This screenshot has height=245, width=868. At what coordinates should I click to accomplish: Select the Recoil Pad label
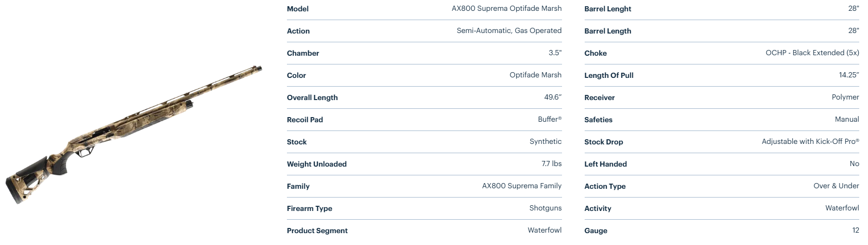point(305,120)
